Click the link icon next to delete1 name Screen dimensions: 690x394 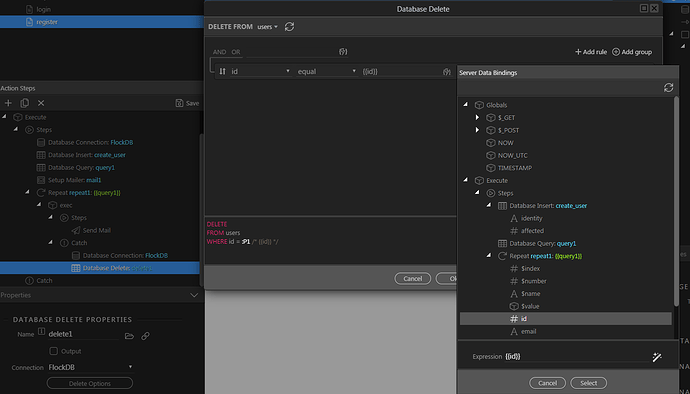click(145, 336)
